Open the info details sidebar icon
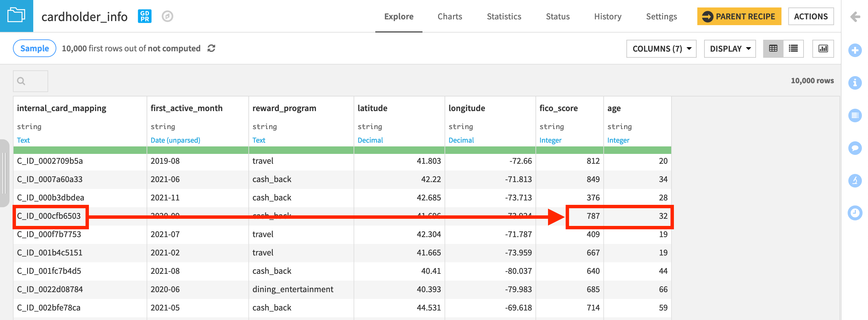The height and width of the screenshot is (320, 868). [x=855, y=83]
